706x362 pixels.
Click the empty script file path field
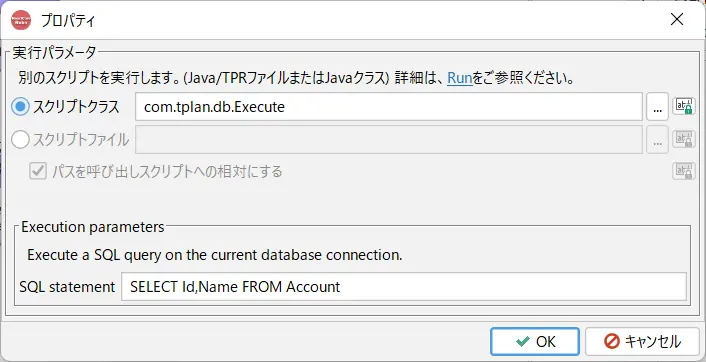(x=389, y=140)
